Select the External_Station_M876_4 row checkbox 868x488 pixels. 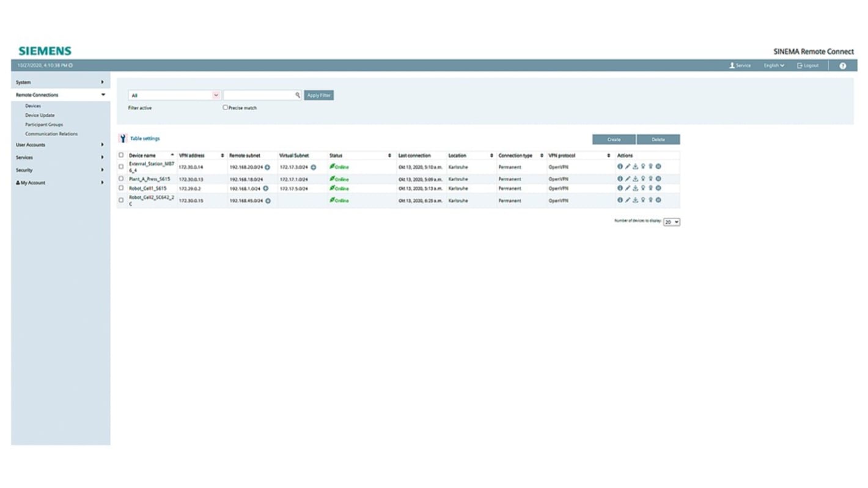[x=121, y=166]
